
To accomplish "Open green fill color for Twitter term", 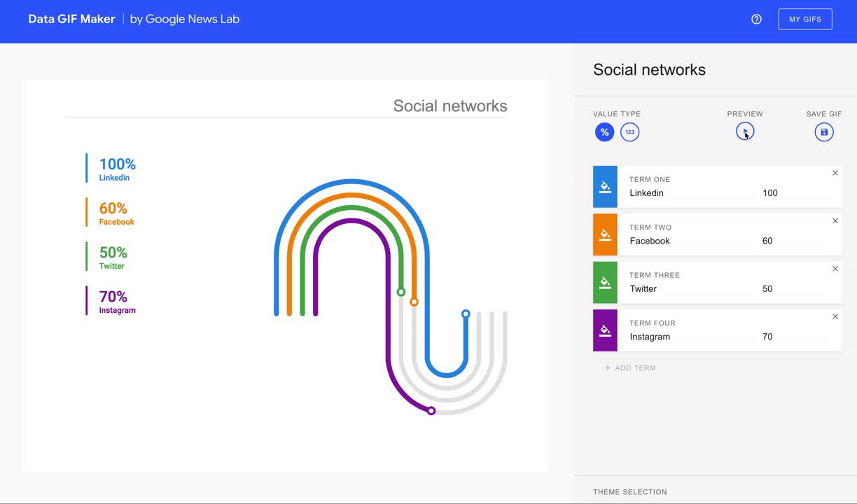I will pyautogui.click(x=605, y=283).
